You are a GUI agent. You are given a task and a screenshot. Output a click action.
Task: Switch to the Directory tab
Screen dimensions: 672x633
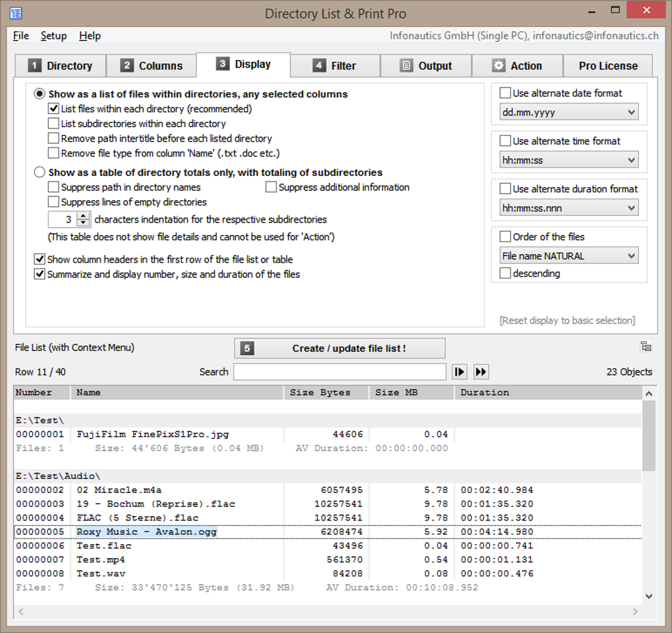61,66
